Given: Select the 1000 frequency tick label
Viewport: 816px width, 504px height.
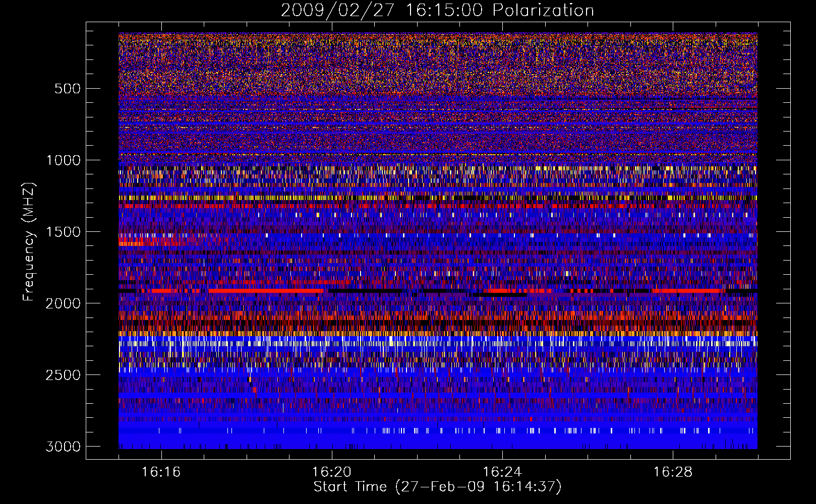Looking at the screenshot, I should click(x=63, y=160).
